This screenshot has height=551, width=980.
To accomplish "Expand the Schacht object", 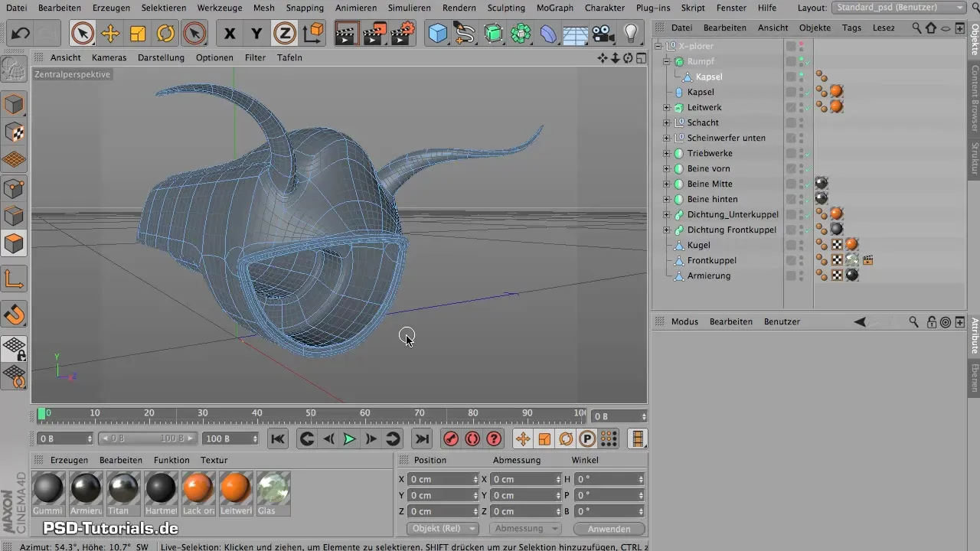I will 666,122.
